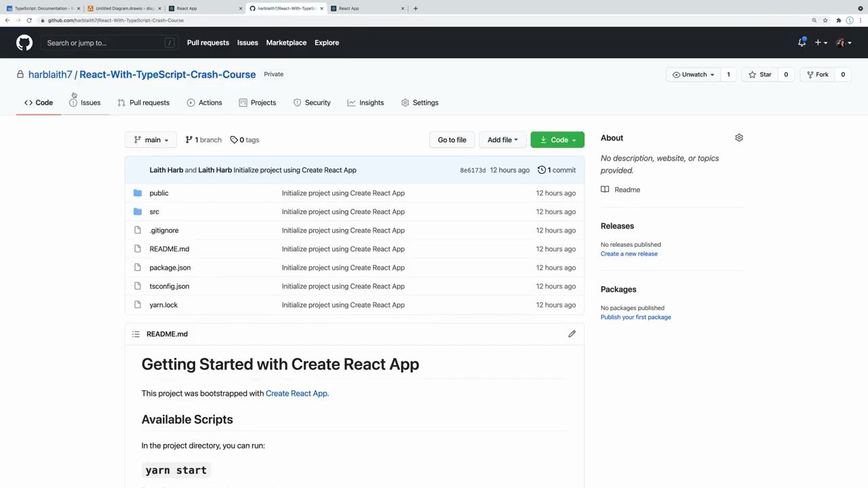
Task: Switch to the Untitled Diagram.drawio browser tab
Action: pos(124,8)
